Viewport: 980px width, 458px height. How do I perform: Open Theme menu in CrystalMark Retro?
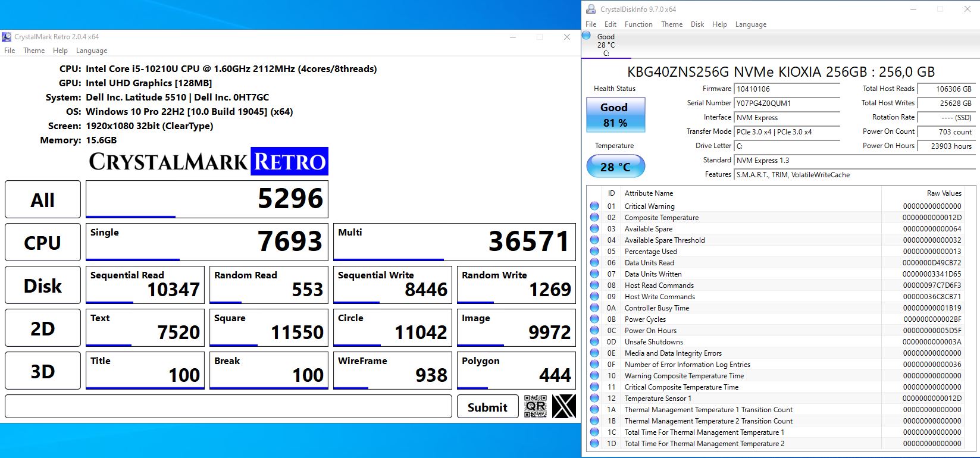tap(34, 51)
